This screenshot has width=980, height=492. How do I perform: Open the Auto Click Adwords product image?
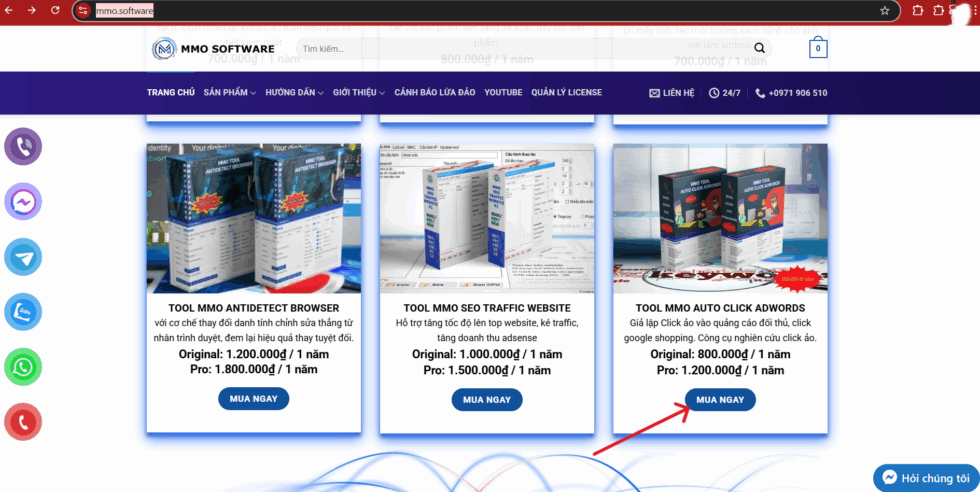point(720,218)
